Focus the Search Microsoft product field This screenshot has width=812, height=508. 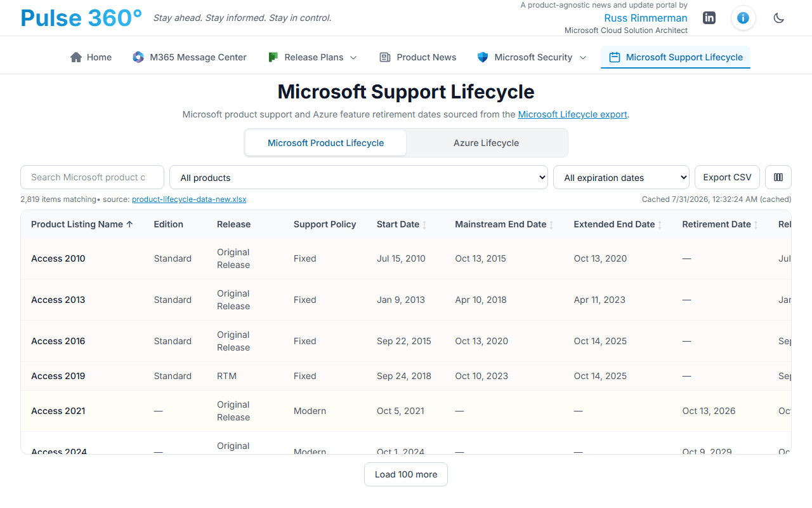tap(92, 177)
